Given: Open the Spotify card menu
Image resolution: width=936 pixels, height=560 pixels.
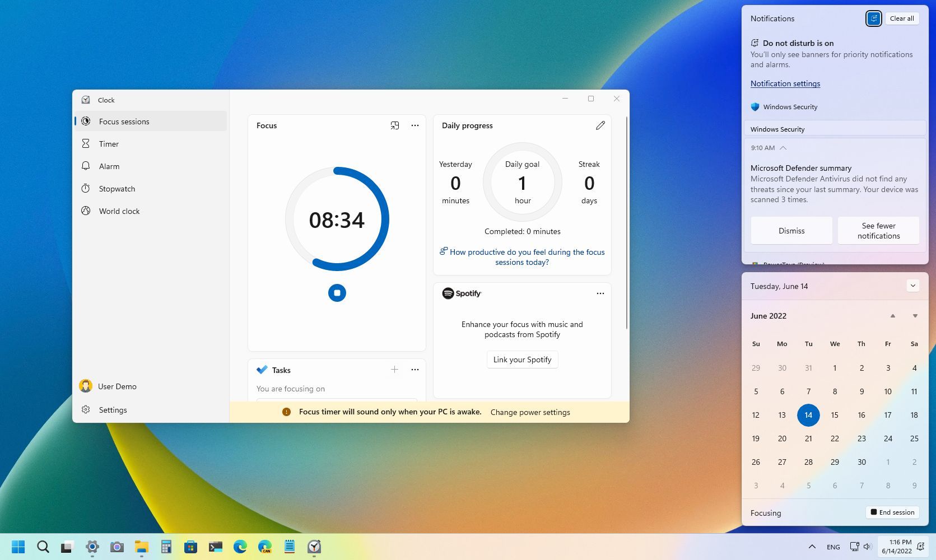Looking at the screenshot, I should pyautogui.click(x=600, y=293).
